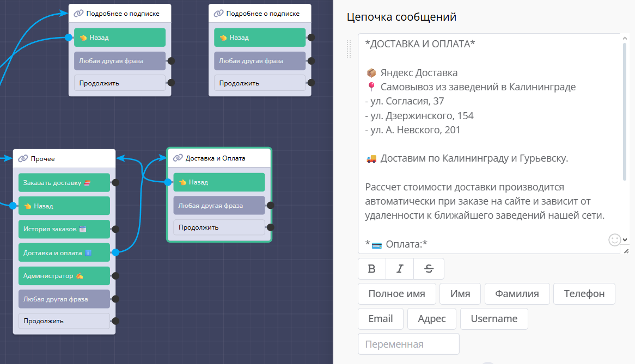The height and width of the screenshot is (364, 635).
Task: Click blue connector dot of Доставка и оплата
Action: 115,252
